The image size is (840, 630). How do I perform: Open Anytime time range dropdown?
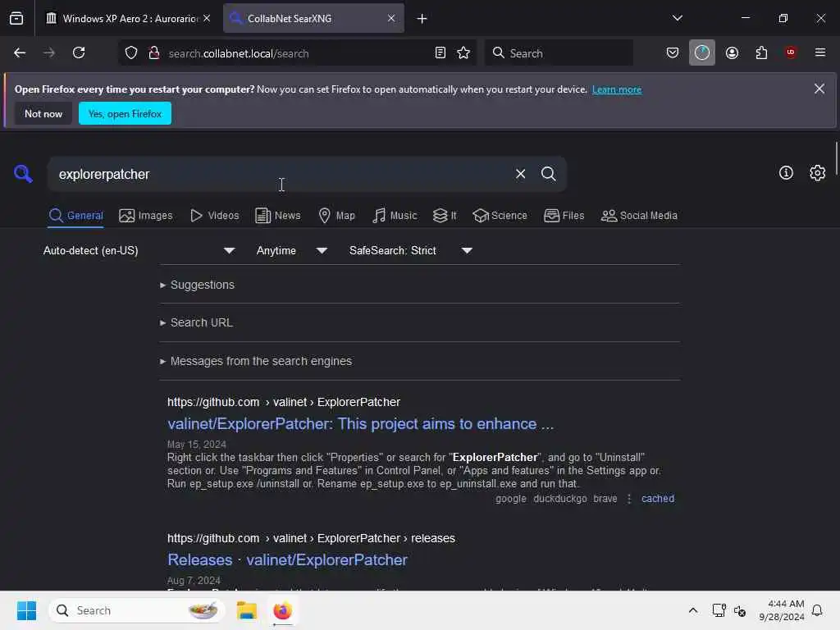(x=291, y=250)
